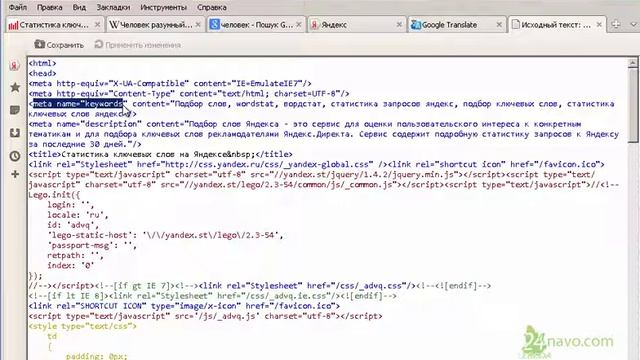Click the meta name="description" text
This screenshot has height=360, width=640.
pyautogui.click(x=84, y=124)
